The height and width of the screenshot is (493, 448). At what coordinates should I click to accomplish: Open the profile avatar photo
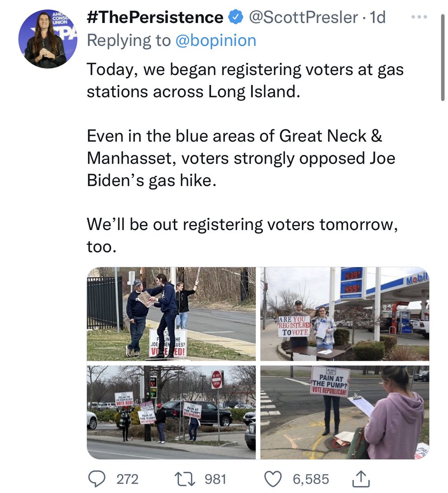[48, 39]
